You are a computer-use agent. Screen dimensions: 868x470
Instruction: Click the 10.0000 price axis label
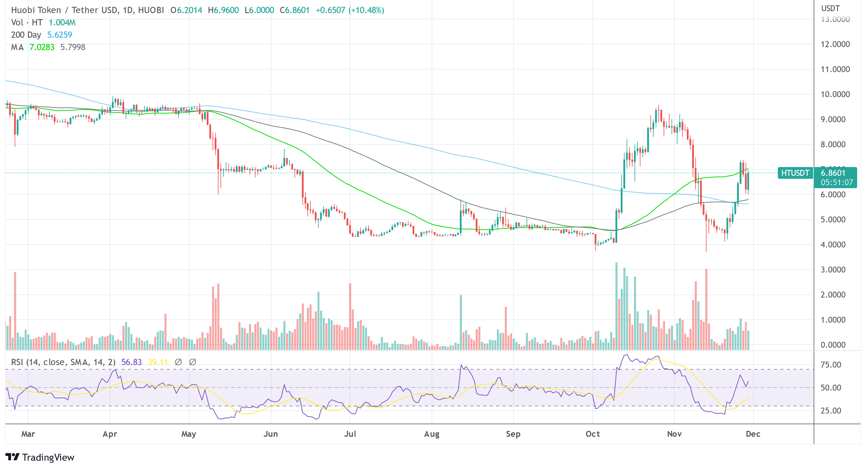pos(835,94)
